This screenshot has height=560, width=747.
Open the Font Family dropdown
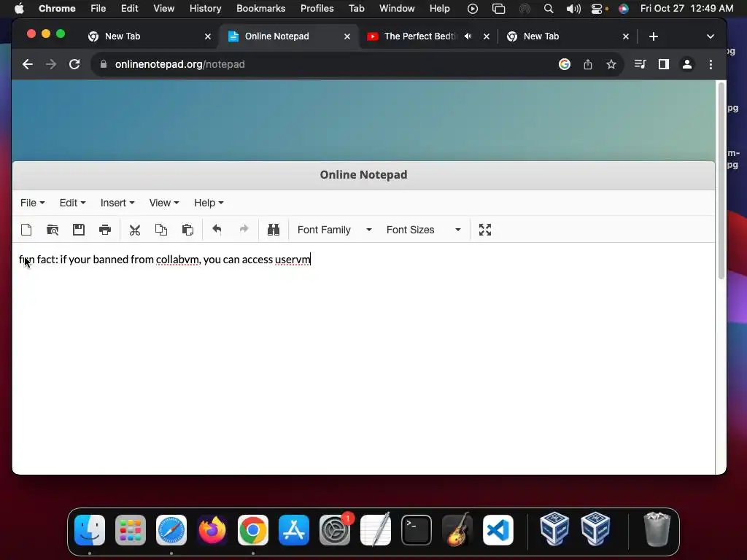pos(334,230)
